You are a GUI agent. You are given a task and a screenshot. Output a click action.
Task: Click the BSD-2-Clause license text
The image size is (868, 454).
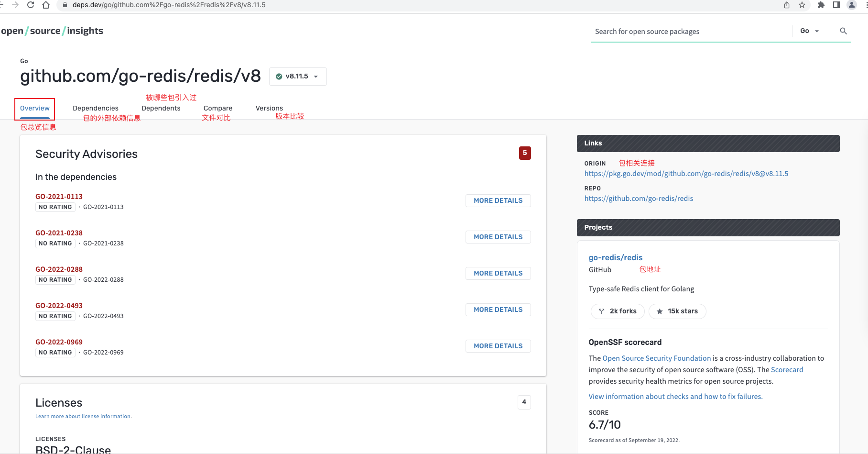73,450
